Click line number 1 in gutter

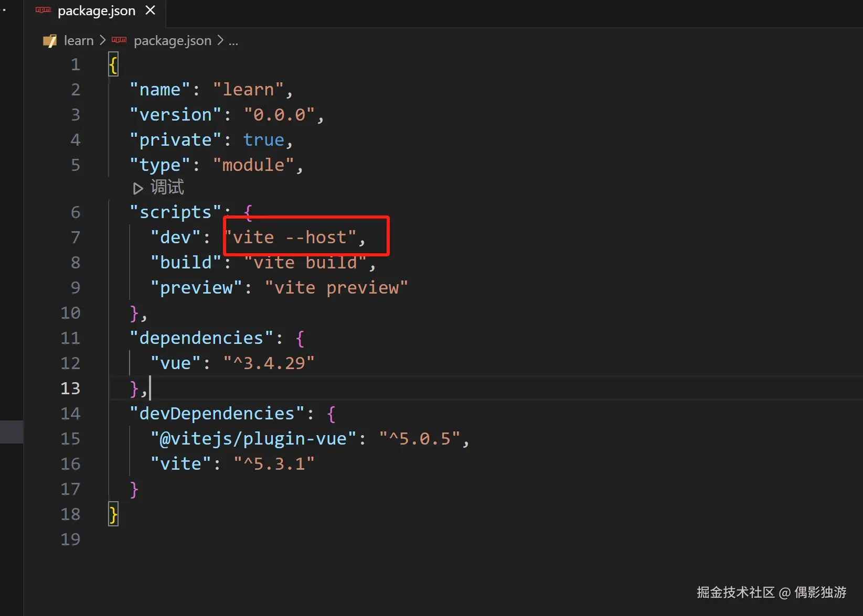[x=76, y=64]
